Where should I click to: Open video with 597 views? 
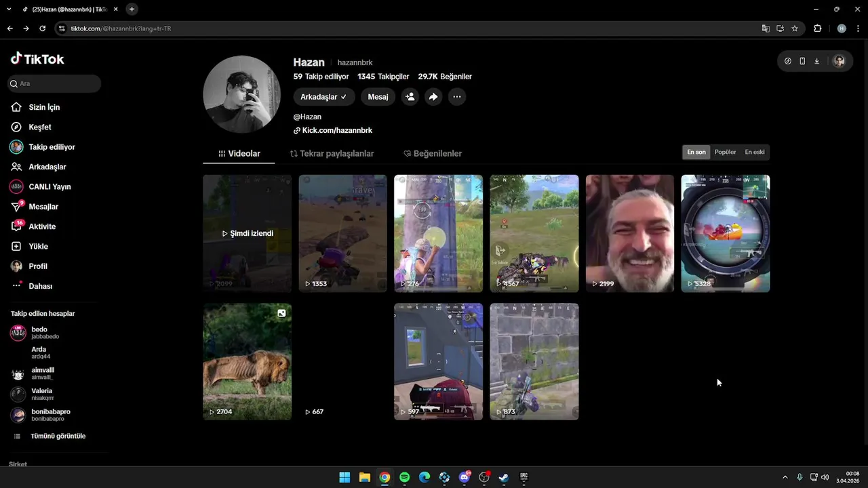pos(439,361)
